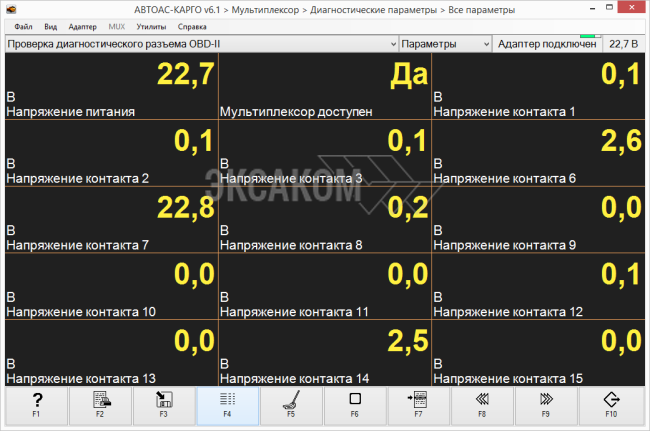Select the Напряжение питания parameter cell
The height and width of the screenshot is (431, 650).
pyautogui.click(x=111, y=87)
